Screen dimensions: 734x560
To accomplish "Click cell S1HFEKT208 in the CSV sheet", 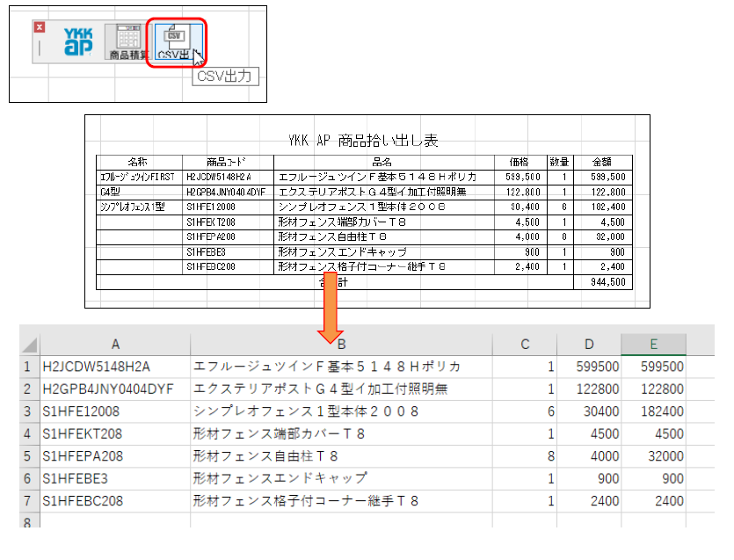I will [x=115, y=434].
